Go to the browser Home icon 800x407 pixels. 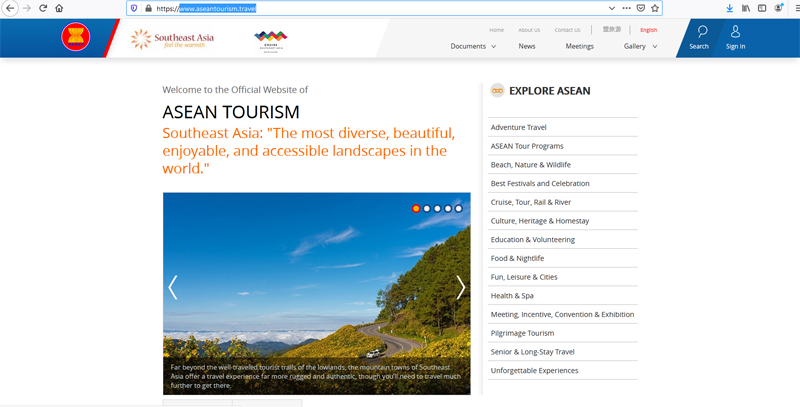coord(59,8)
